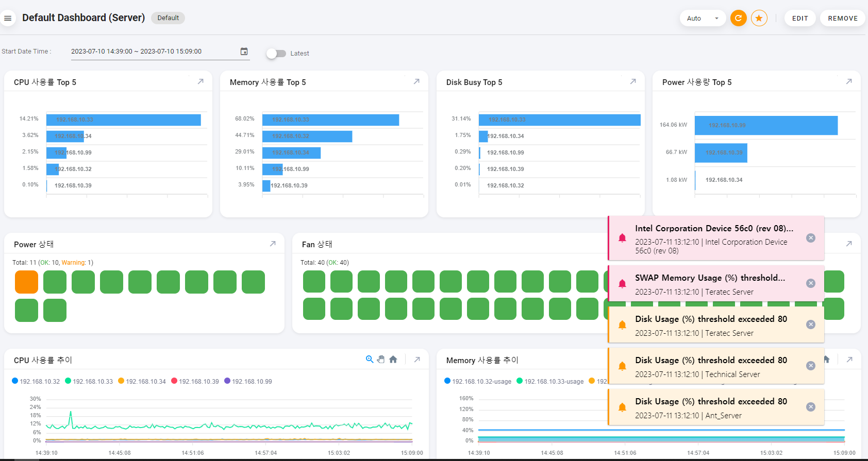Toggle 192.168.10.99 series in CPU legend
The width and height of the screenshot is (868, 461).
coord(248,381)
